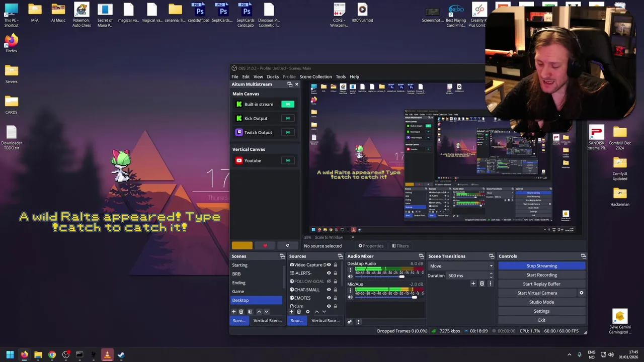644x362 pixels.
Task: Hide the -ALERTS- source
Action: pyautogui.click(x=329, y=273)
